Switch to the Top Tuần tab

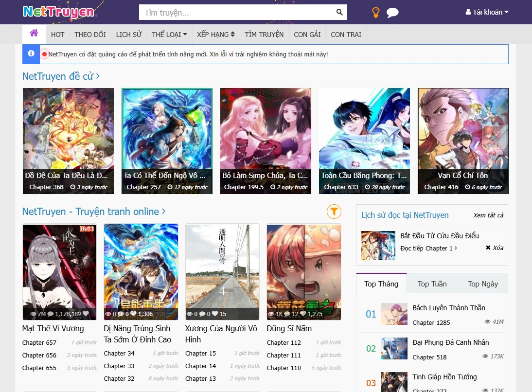pyautogui.click(x=432, y=284)
